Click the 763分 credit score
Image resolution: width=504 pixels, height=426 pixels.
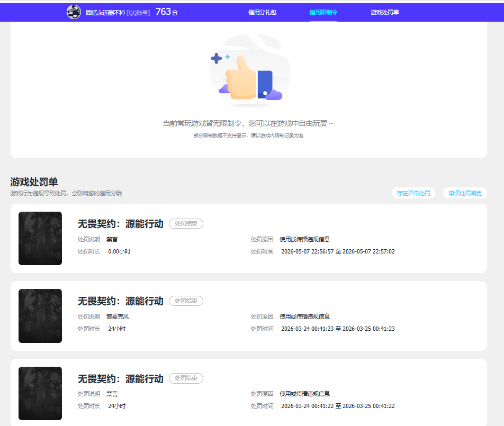point(166,12)
